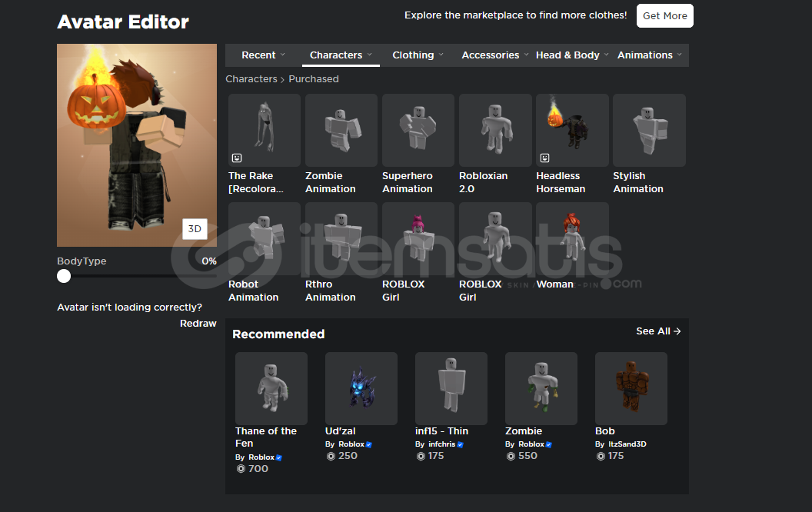This screenshot has width=812, height=512.
Task: Click the emote badge on Headless Horseman thumbnail
Action: (544, 158)
